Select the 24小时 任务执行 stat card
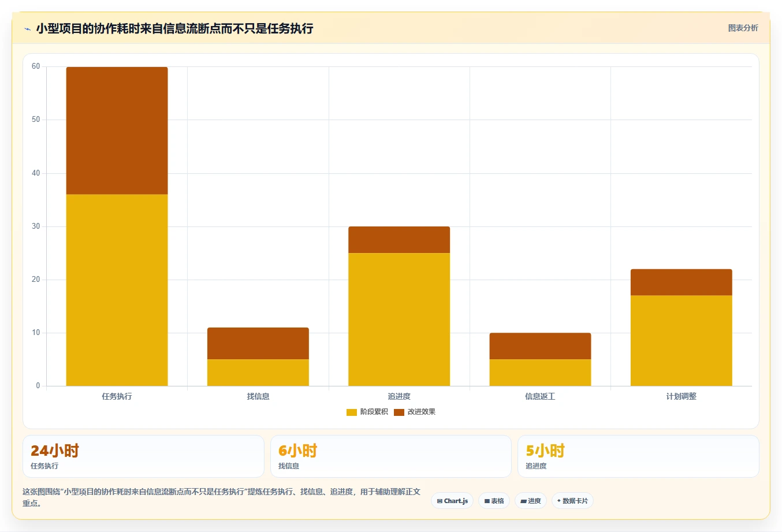 click(x=143, y=456)
